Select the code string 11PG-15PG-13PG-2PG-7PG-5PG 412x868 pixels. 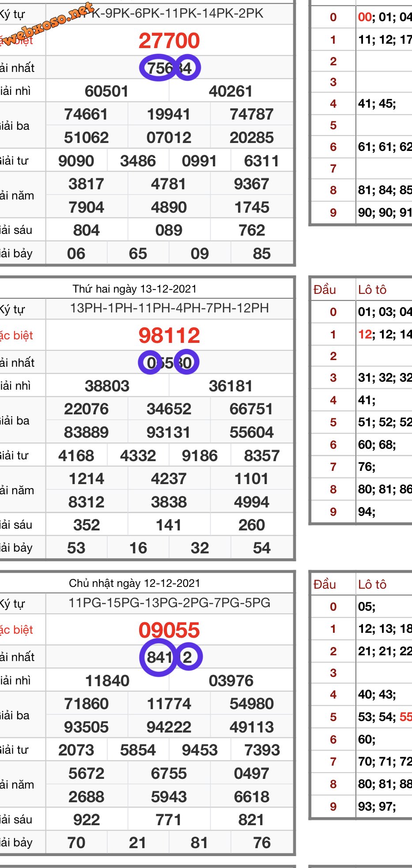pyautogui.click(x=170, y=603)
